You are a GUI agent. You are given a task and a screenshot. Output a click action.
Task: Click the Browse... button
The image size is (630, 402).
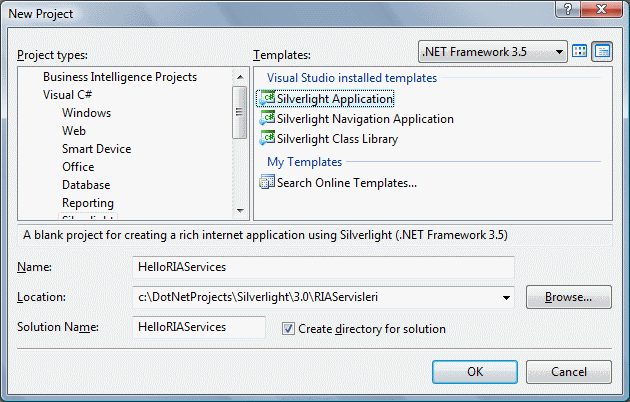(x=568, y=297)
